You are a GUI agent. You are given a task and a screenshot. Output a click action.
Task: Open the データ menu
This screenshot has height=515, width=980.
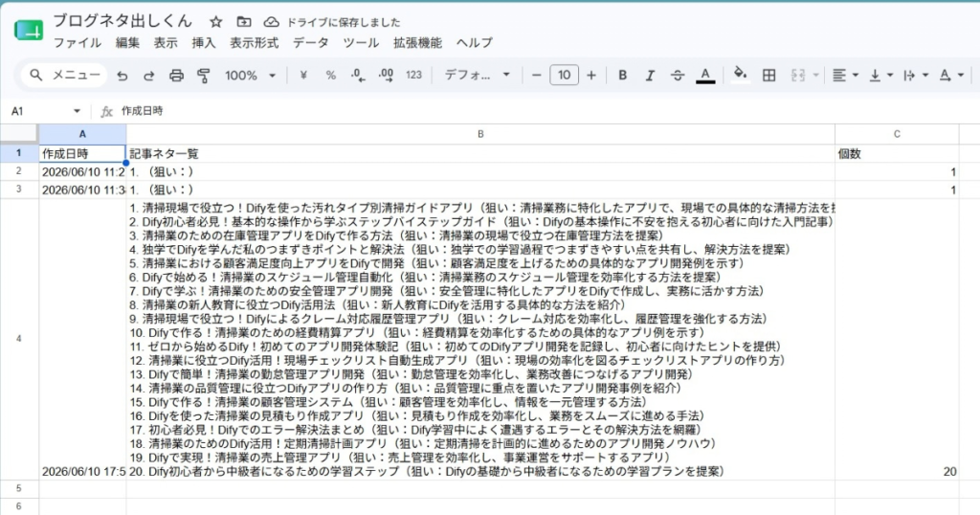311,42
